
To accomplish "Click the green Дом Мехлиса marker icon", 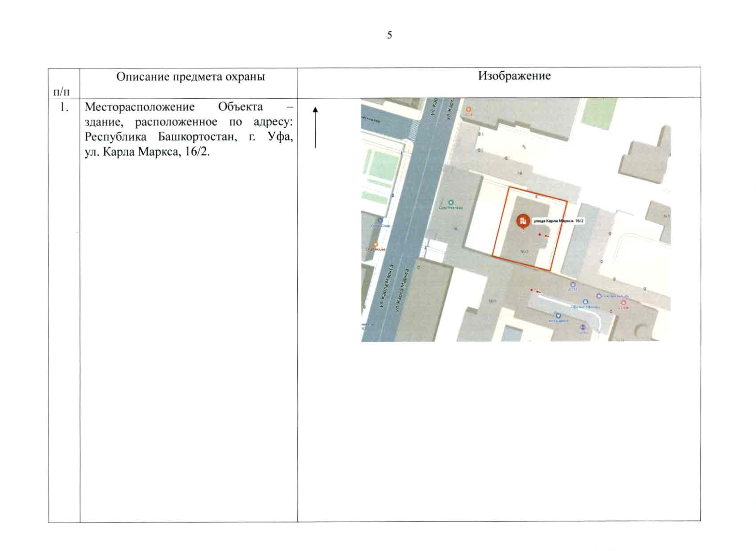I will (451, 202).
